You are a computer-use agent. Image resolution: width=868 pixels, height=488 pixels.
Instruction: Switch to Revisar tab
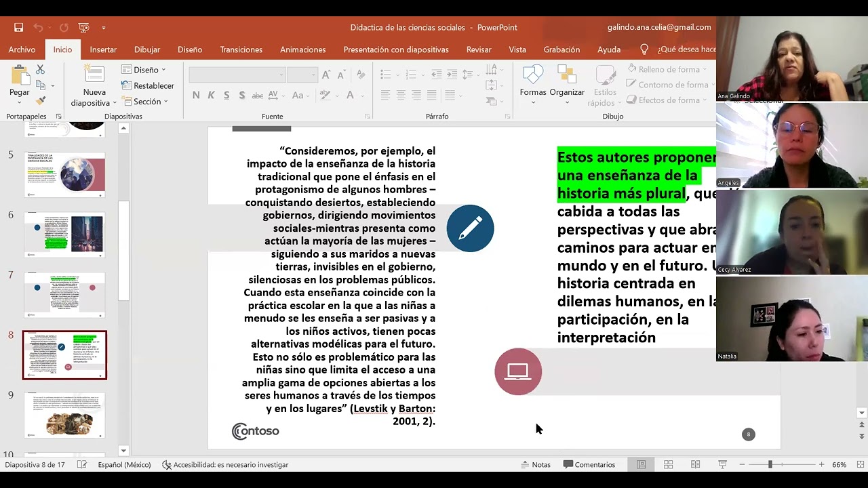tap(479, 49)
